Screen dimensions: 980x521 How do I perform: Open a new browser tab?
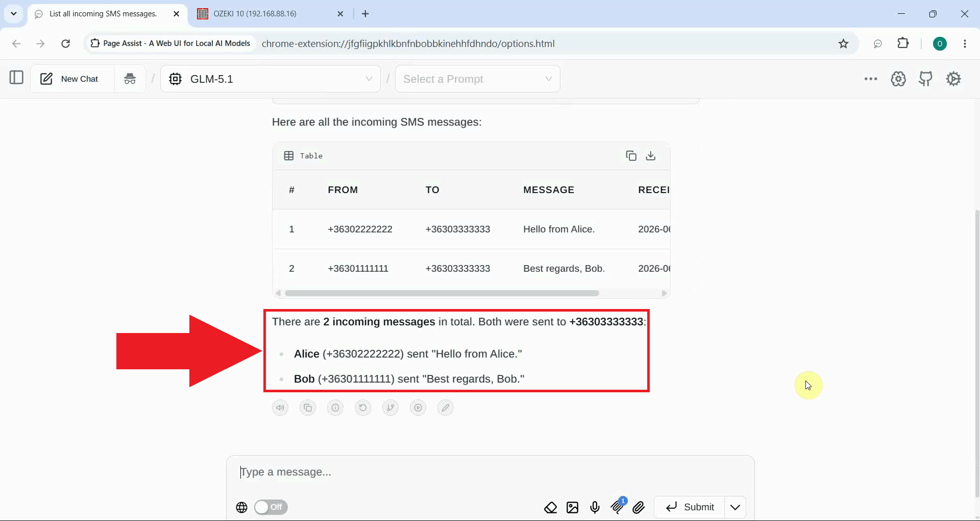click(365, 14)
